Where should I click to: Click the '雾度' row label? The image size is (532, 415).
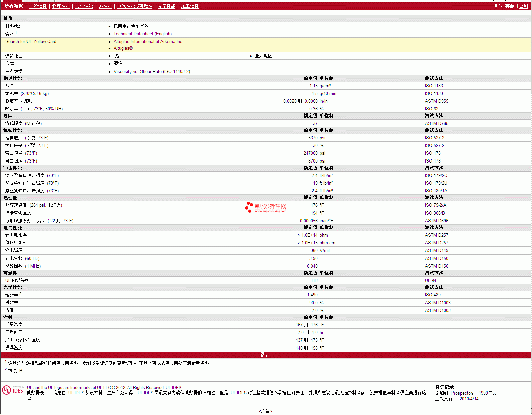pos(9,310)
